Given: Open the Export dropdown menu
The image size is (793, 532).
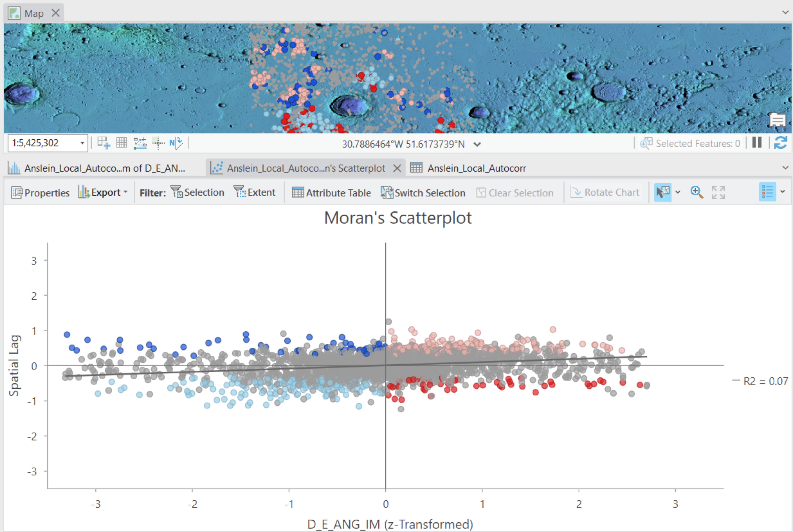Looking at the screenshot, I should (103, 192).
